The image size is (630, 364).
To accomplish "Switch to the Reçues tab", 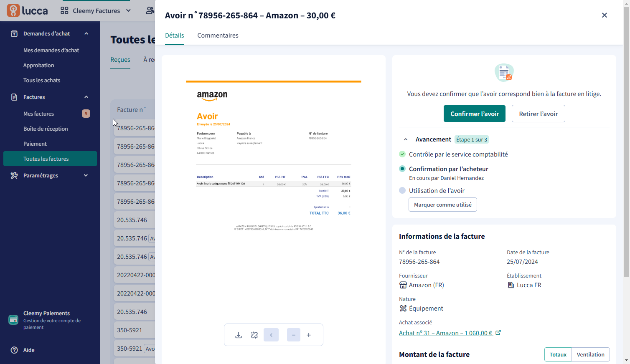I will click(120, 60).
